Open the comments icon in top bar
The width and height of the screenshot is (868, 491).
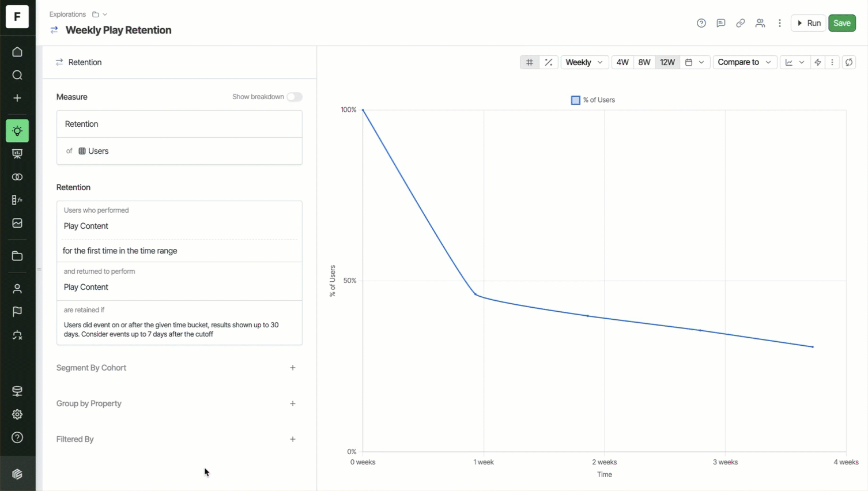tap(720, 23)
